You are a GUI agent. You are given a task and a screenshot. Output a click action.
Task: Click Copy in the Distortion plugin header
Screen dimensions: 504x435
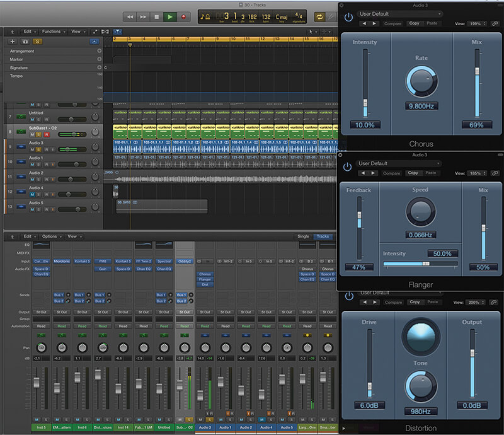[x=415, y=302]
